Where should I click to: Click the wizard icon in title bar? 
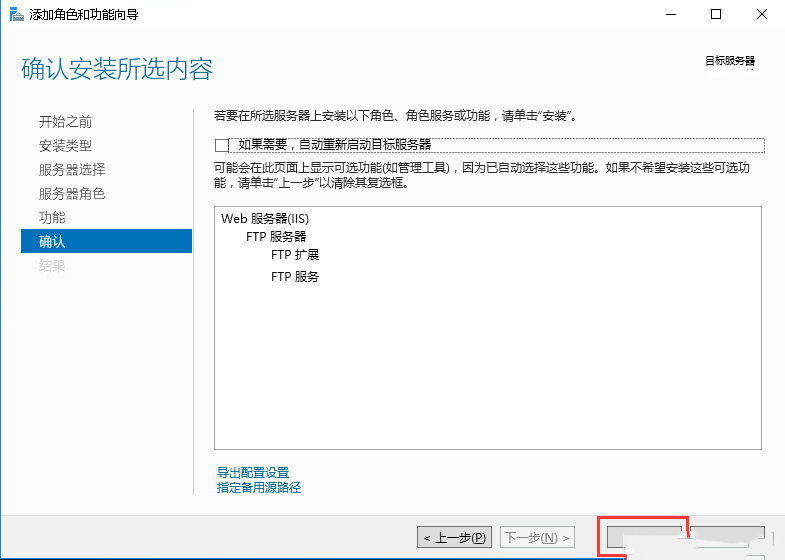tap(17, 15)
